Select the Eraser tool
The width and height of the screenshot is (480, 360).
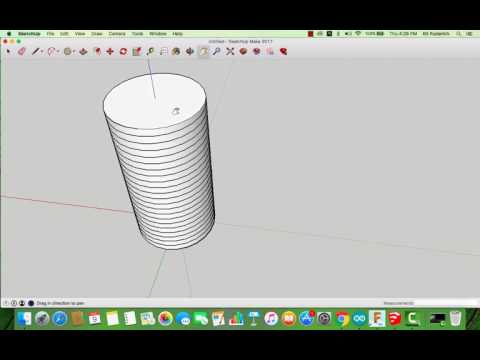coord(22,51)
